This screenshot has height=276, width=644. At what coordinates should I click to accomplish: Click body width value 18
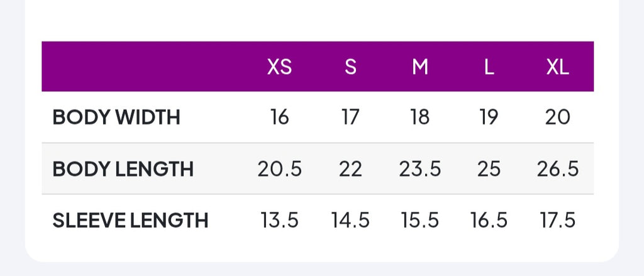point(419,118)
